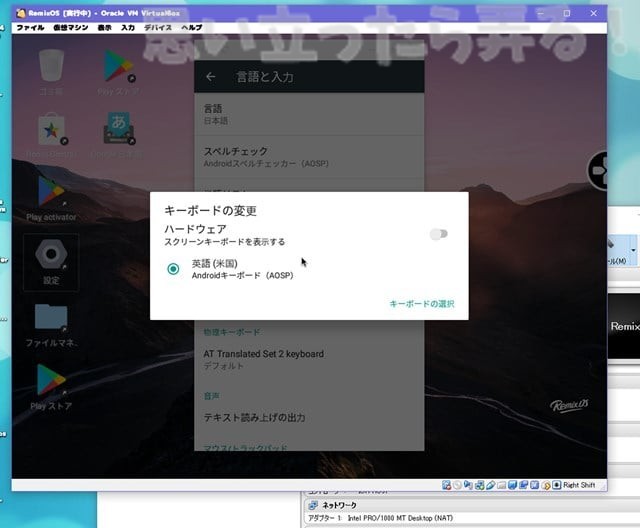640x528 pixels.
Task: Click the display status bar icon
Action: pyautogui.click(x=513, y=485)
